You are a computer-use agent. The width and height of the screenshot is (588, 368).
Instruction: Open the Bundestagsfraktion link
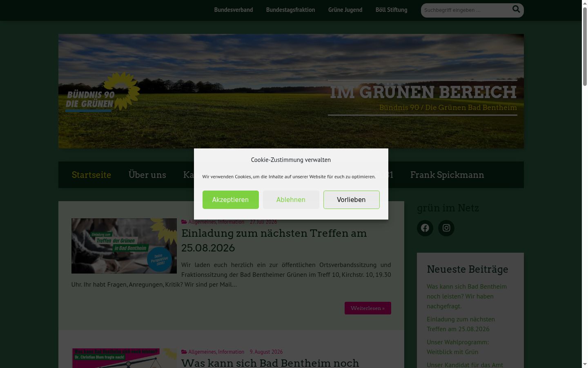(x=291, y=10)
